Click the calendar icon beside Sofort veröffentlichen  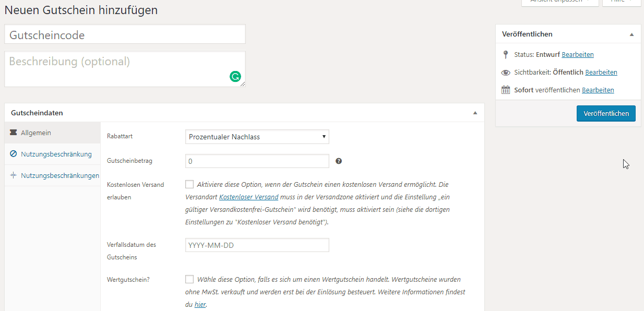tap(505, 89)
